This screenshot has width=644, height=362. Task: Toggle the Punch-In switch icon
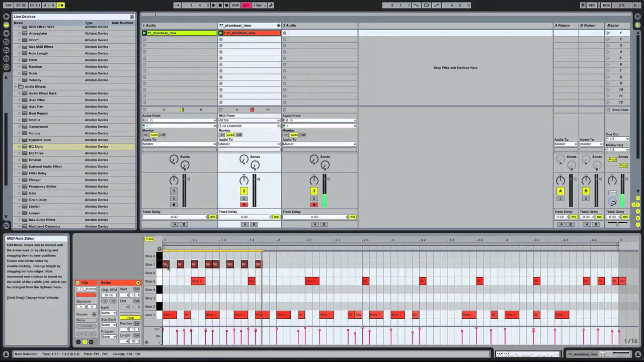coord(416,5)
